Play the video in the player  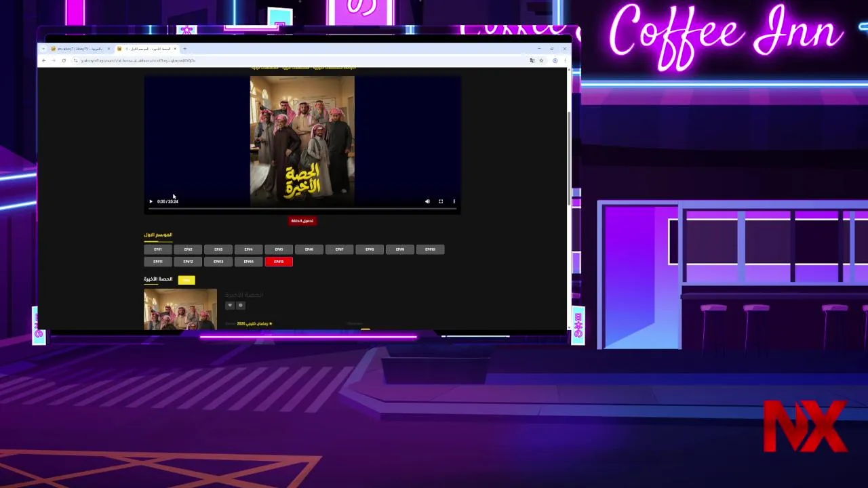pos(151,201)
